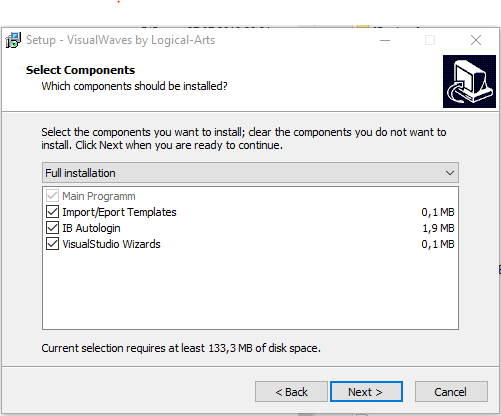The width and height of the screenshot is (501, 416).
Task: Open the Full installation dropdown
Action: click(x=250, y=173)
